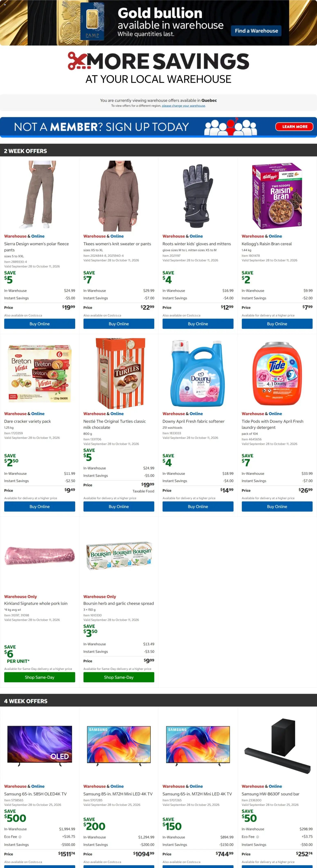Click the Learn More membership button
The height and width of the screenshot is (868, 317).
pyautogui.click(x=295, y=127)
